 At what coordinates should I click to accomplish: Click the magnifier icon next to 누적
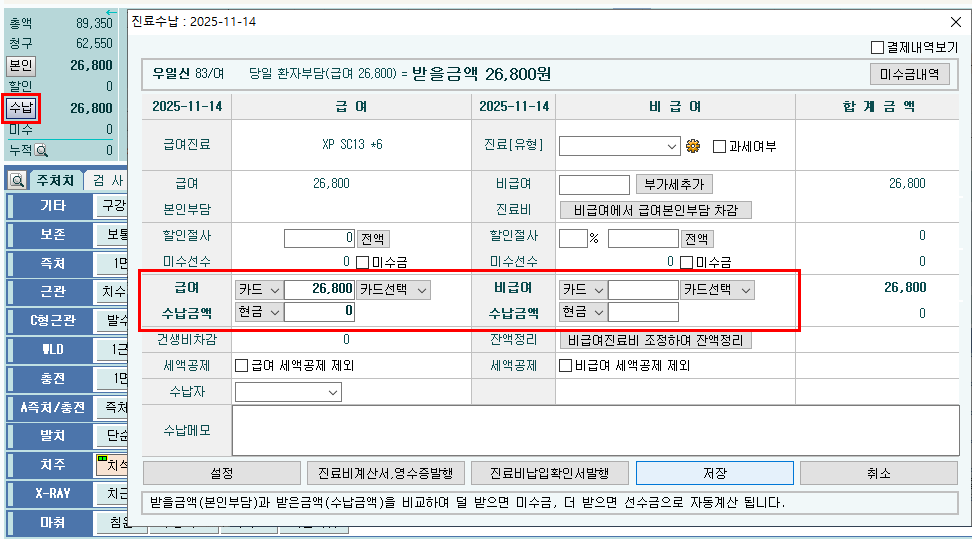41,150
